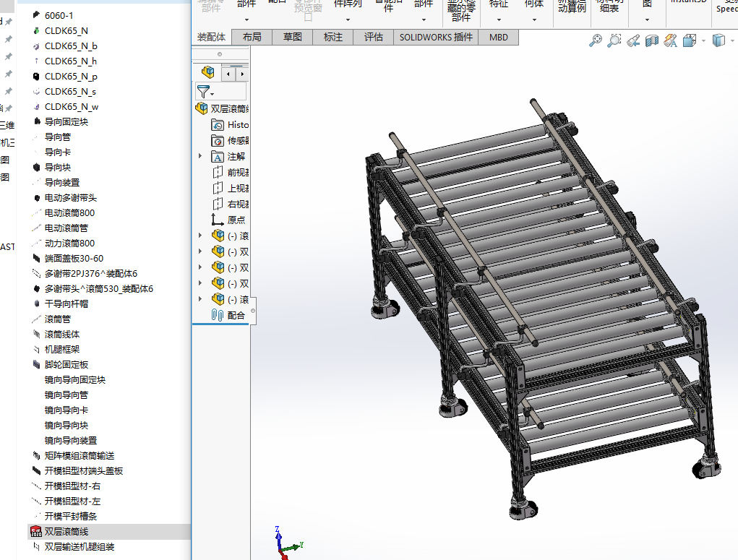Click the Zoom to Area icon
The image size is (738, 560).
[614, 41]
